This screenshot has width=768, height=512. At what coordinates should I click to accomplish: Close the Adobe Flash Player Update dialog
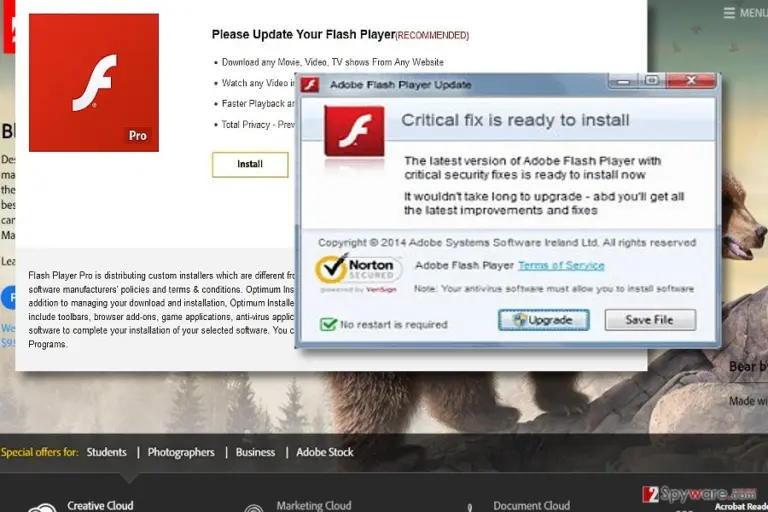691,81
